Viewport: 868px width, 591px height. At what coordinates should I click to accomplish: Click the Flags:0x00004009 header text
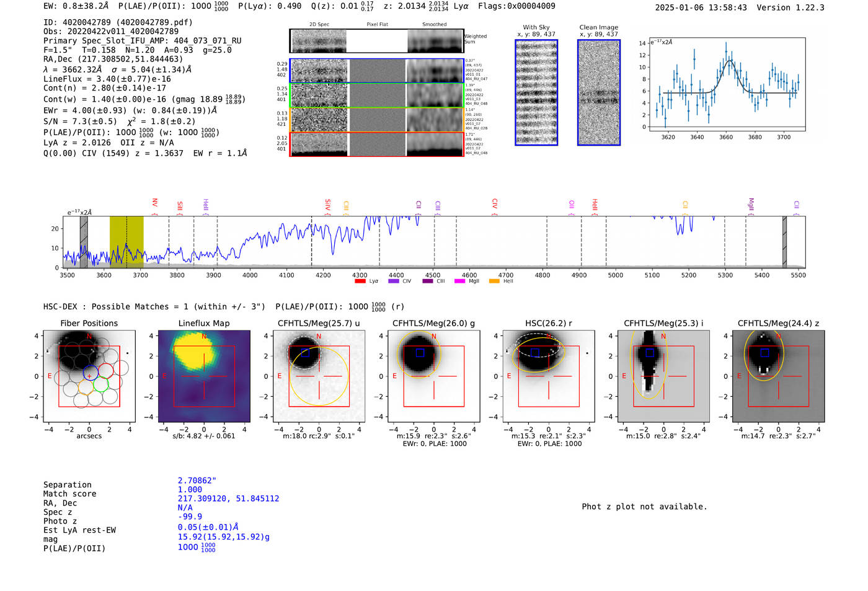516,6
